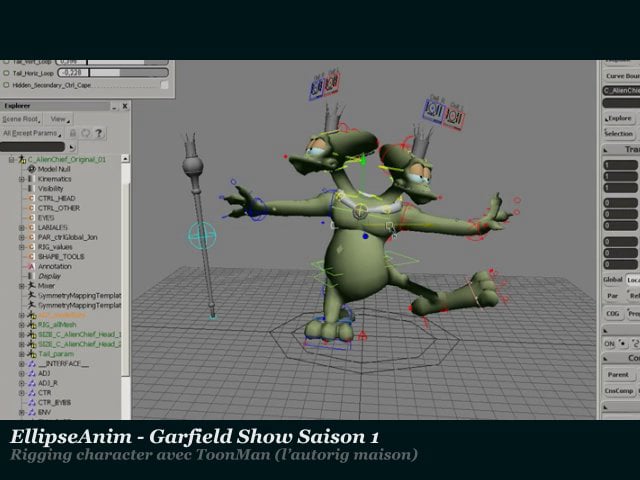This screenshot has width=640, height=480.
Task: Close the Explorer panel
Action: pyautogui.click(x=125, y=106)
